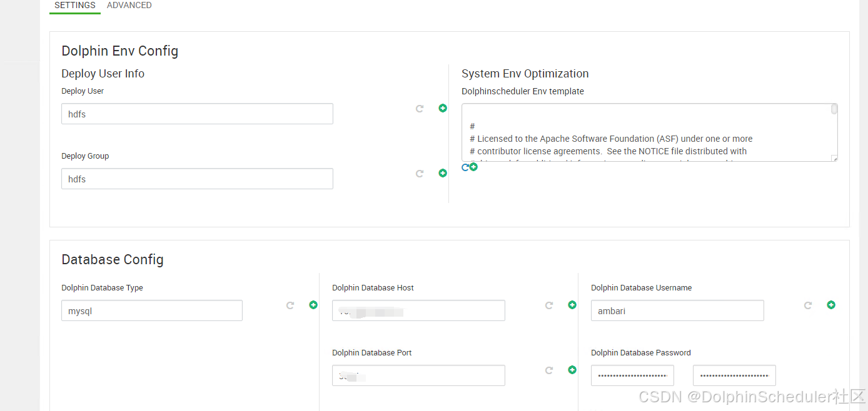The width and height of the screenshot is (868, 411).
Task: Click the Dolphin Env Config heading
Action: click(x=120, y=51)
